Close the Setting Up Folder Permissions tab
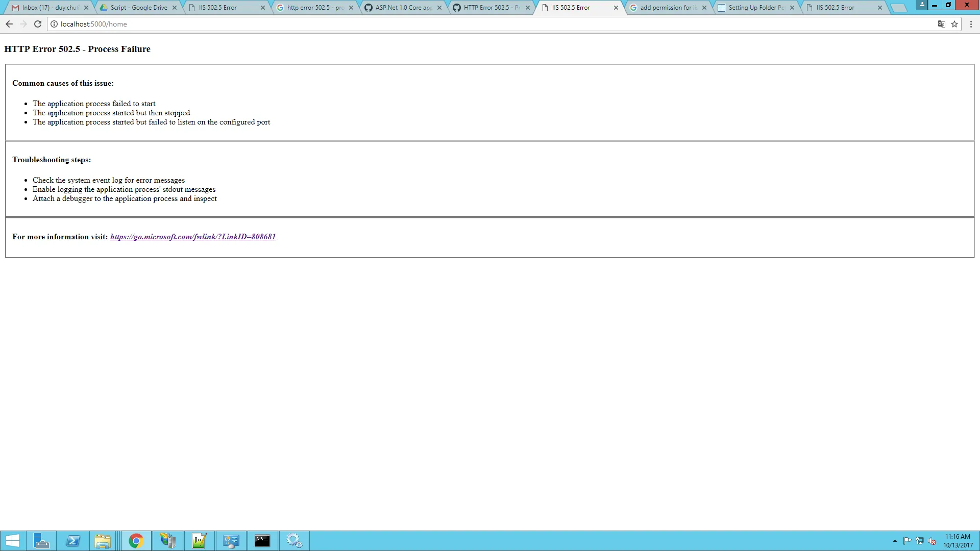This screenshot has width=980, height=551. point(792,8)
